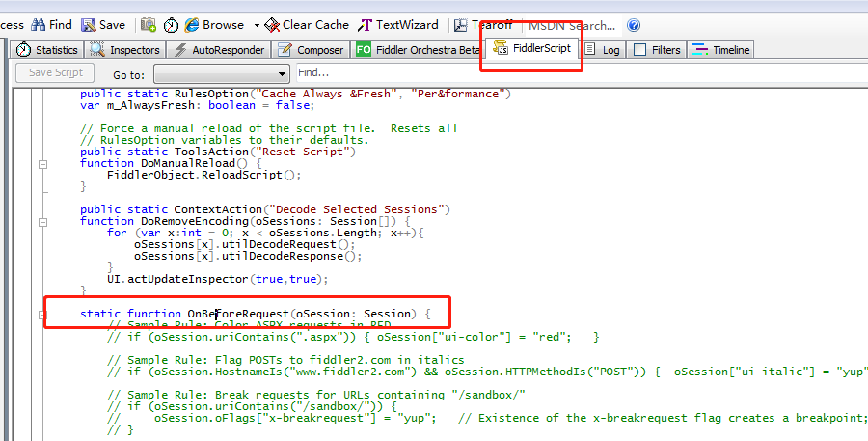
Task: Click the Save Script button
Action: click(x=55, y=72)
